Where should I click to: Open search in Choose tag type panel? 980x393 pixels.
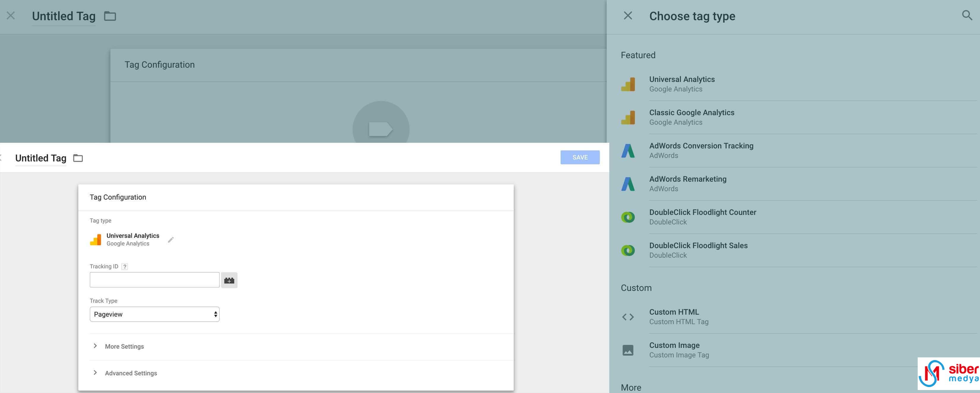point(967,16)
